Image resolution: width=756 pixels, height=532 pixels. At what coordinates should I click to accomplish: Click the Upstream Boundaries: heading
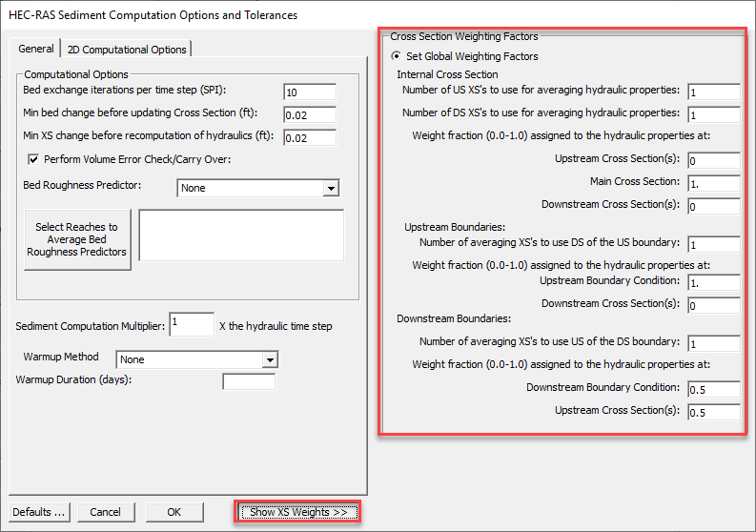click(x=455, y=227)
